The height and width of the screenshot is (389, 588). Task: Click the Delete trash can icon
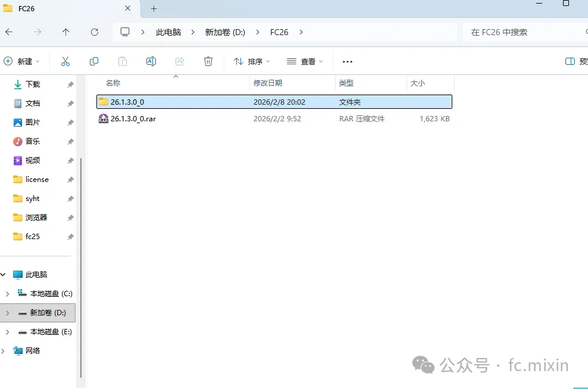click(208, 61)
